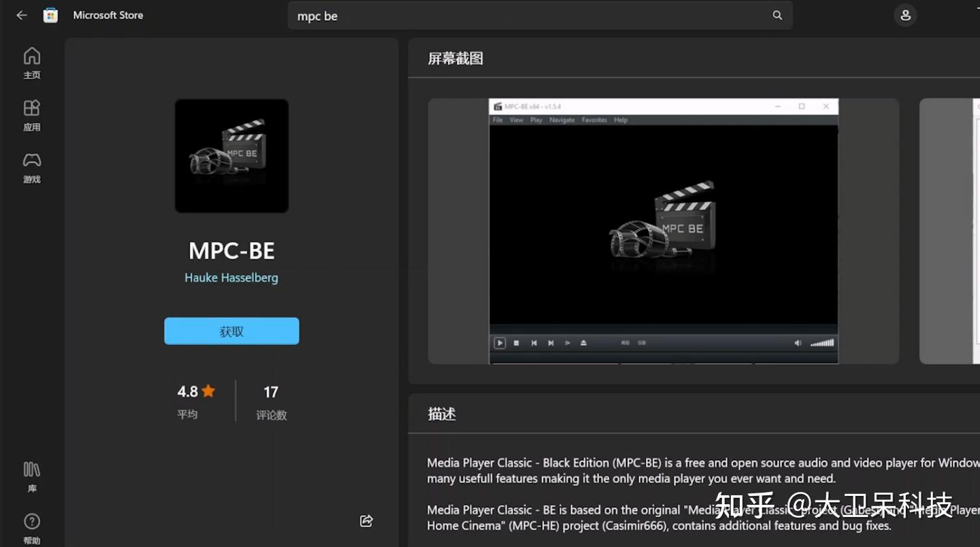Click the search magnifier icon
The height and width of the screenshot is (547, 980).
[777, 15]
